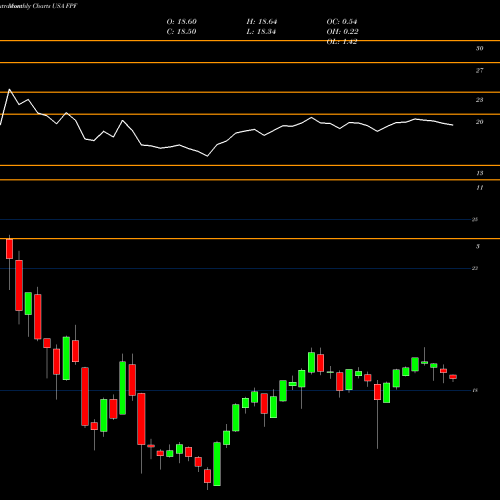Click the "OL: 1.42" value
Viewport: 500px width, 500px height.
coord(342,42)
